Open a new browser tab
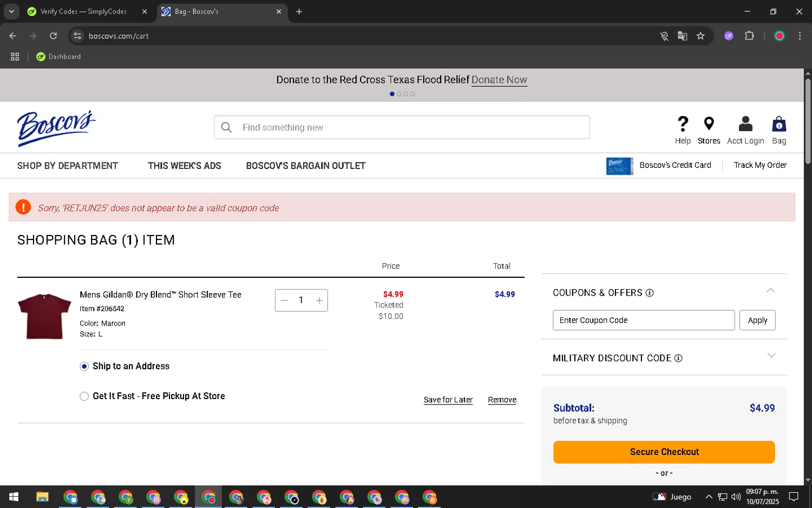 pyautogui.click(x=299, y=11)
